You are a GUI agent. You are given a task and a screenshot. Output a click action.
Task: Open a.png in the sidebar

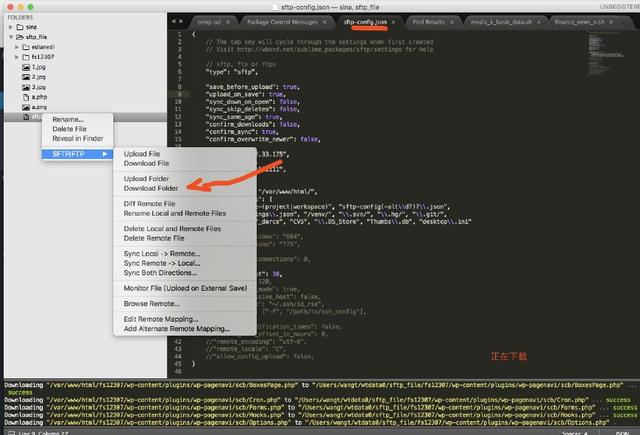39,107
